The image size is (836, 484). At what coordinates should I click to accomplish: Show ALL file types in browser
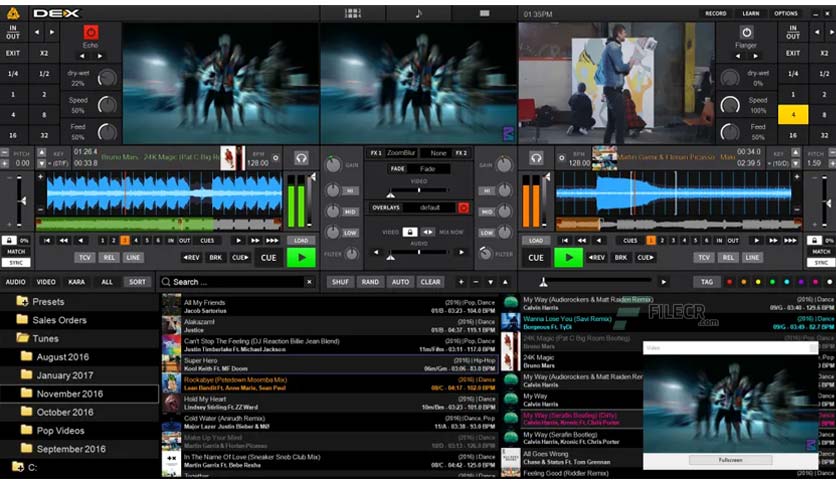pyautogui.click(x=107, y=282)
